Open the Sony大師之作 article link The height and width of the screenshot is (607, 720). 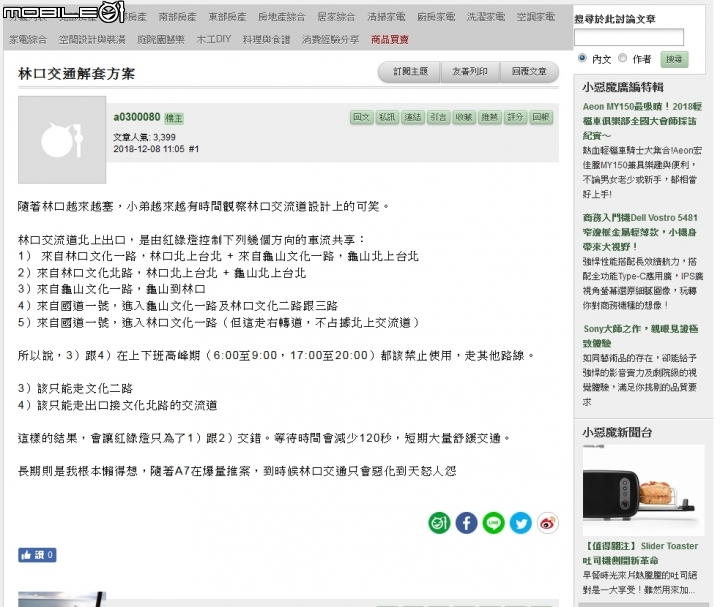point(641,336)
